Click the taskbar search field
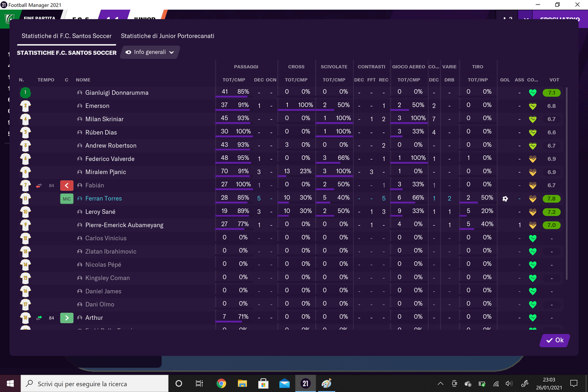 click(95, 384)
